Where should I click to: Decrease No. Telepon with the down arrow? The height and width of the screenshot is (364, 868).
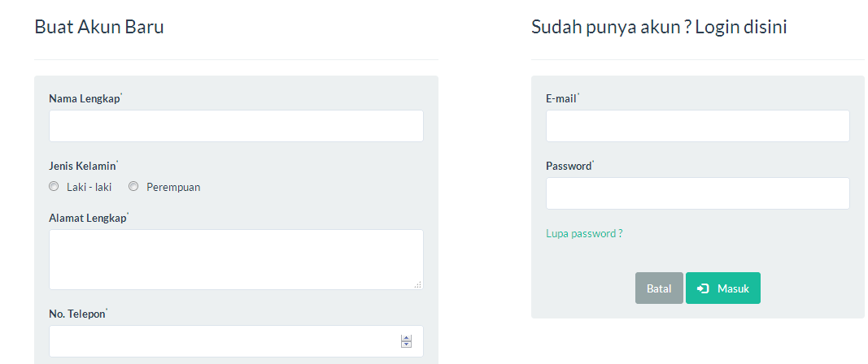(407, 345)
